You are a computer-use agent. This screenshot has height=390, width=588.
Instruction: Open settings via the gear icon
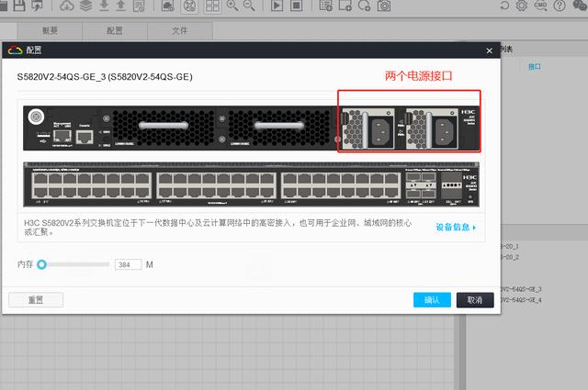(x=521, y=6)
